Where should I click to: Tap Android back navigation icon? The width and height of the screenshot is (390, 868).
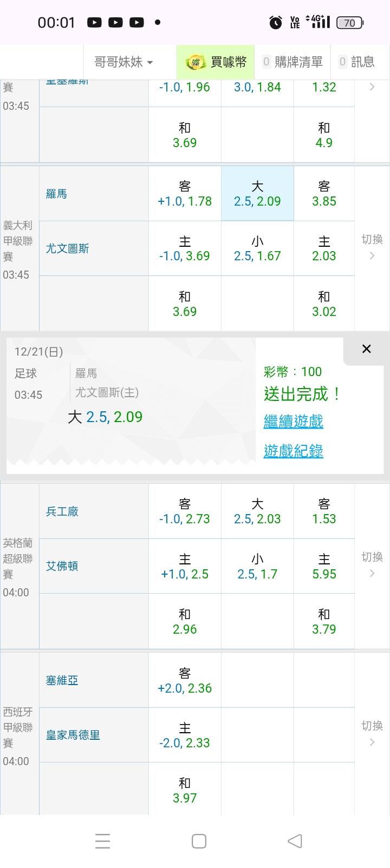click(295, 840)
